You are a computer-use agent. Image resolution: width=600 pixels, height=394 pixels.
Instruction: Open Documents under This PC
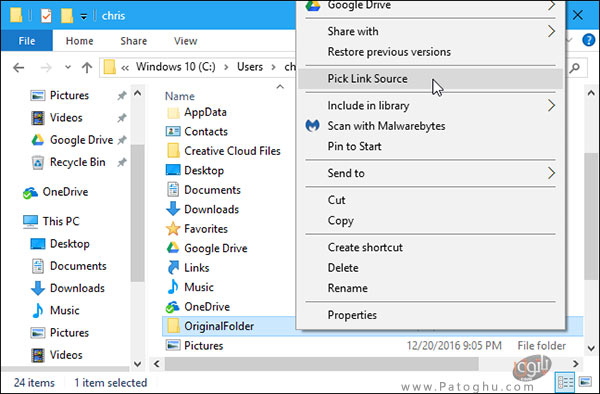pos(78,266)
